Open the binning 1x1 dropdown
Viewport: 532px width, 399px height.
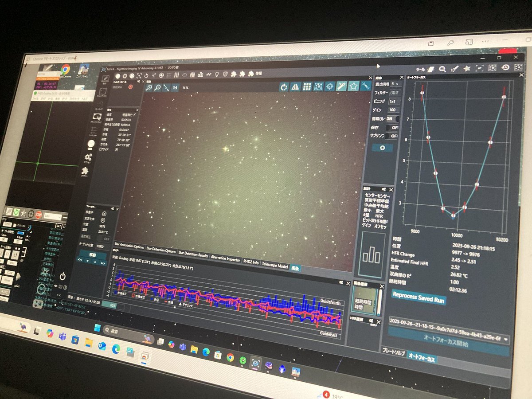coord(393,102)
